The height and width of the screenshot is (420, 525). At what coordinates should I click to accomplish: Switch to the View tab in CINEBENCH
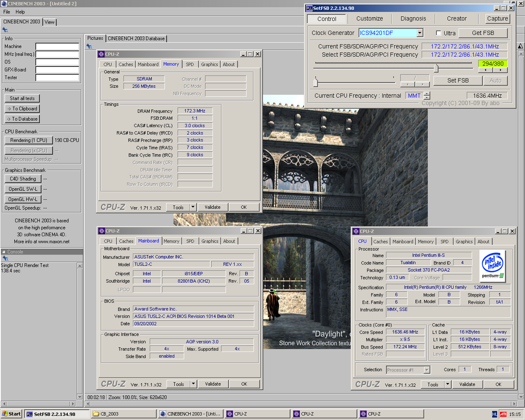pos(50,22)
